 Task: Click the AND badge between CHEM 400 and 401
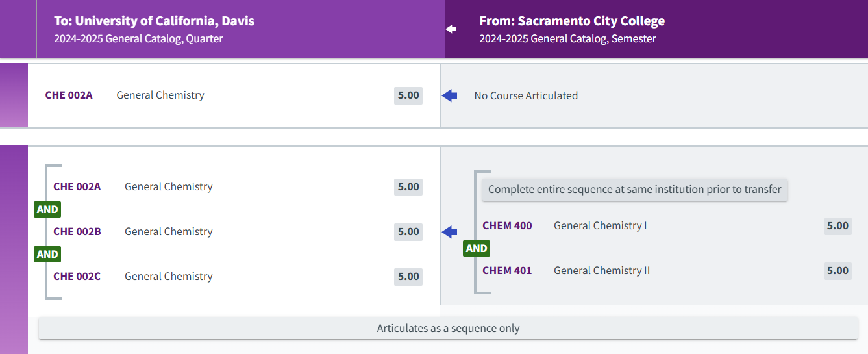tap(477, 248)
